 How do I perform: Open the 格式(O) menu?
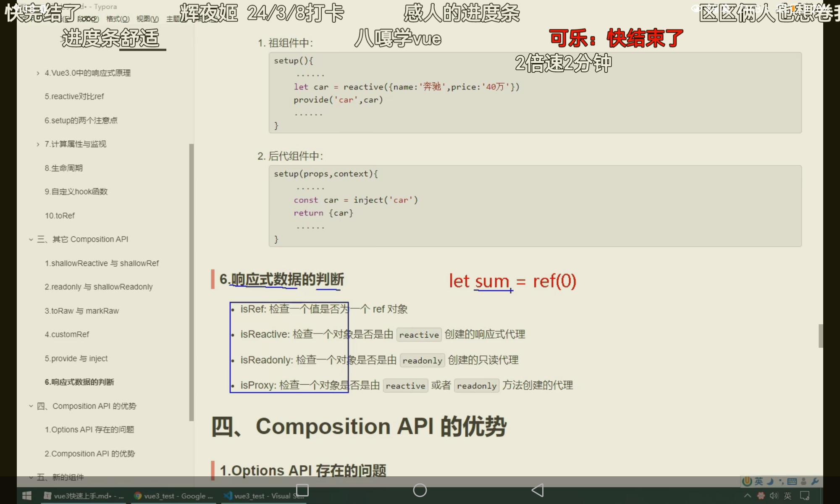pos(118,19)
